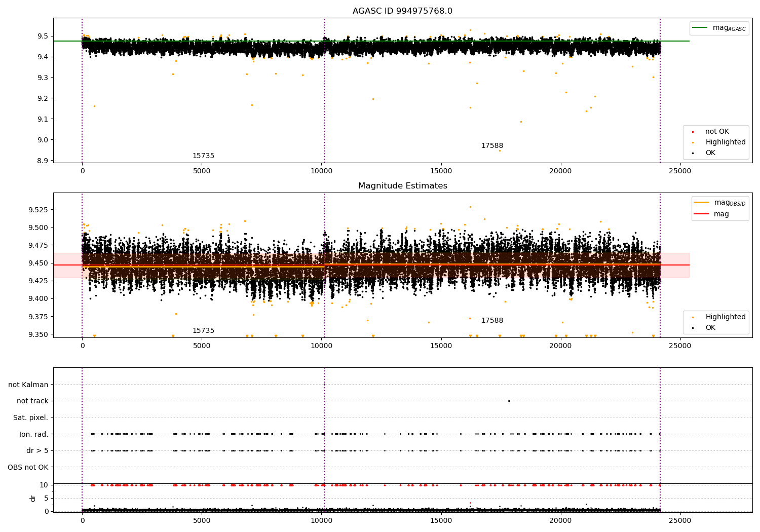This screenshot has width=760, height=532.
Task: Select the 'Sat. pixel.' axis label
Action: click(30, 418)
